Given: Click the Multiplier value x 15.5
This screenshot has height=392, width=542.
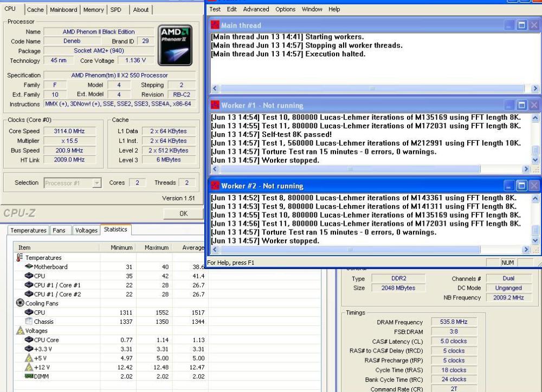Looking at the screenshot, I should point(69,141).
